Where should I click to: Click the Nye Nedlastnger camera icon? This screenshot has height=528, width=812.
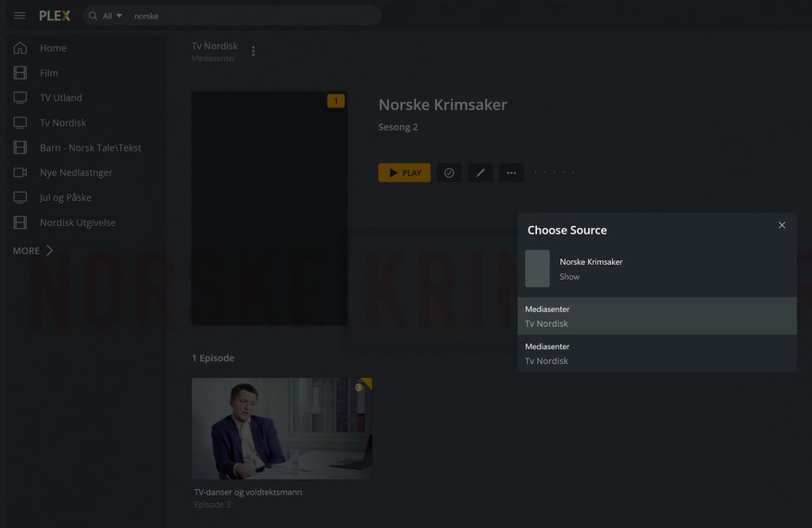point(20,172)
